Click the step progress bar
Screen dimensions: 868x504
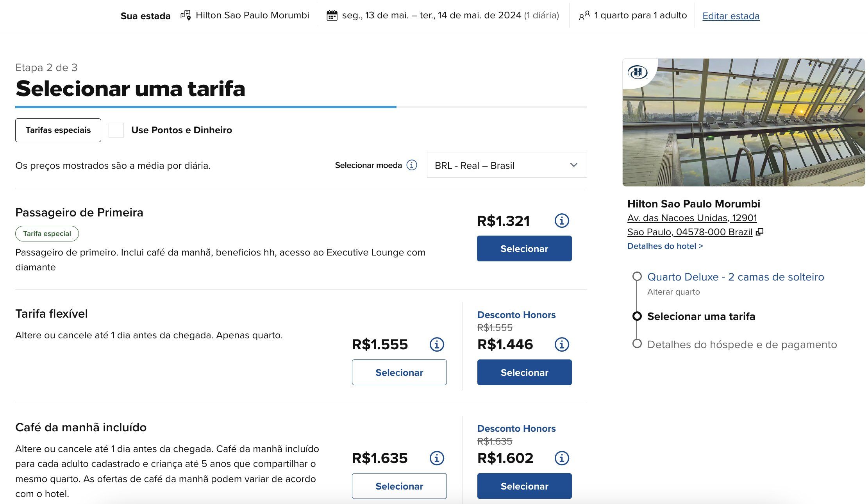tap(301, 107)
